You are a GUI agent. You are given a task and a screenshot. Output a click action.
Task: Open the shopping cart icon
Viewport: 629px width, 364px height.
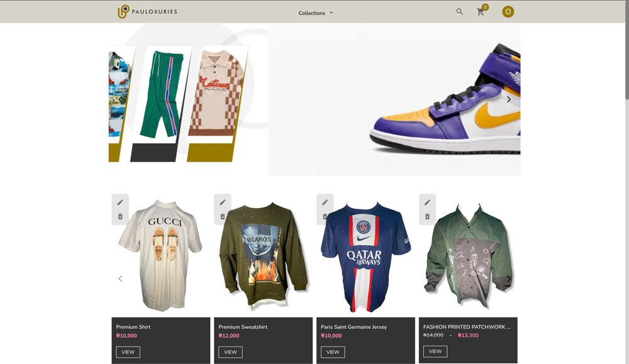coord(481,12)
